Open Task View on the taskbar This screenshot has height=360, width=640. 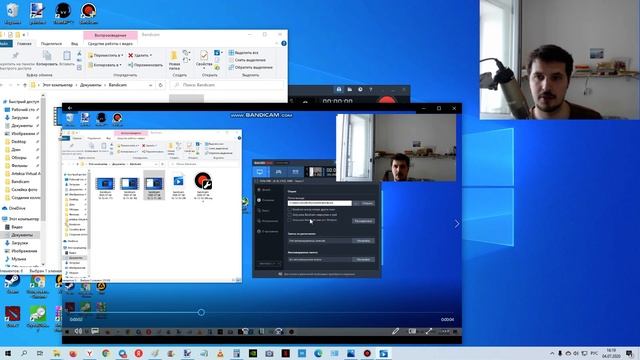click(x=40, y=353)
